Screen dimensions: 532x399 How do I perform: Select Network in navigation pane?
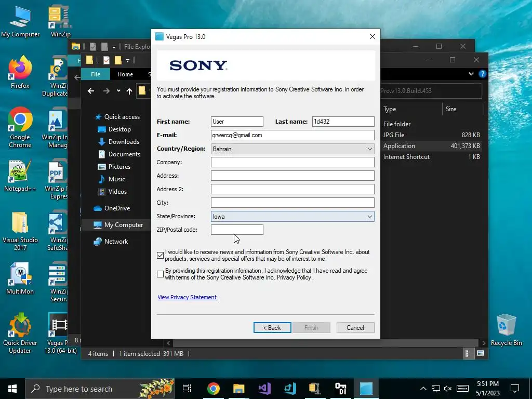point(111,242)
